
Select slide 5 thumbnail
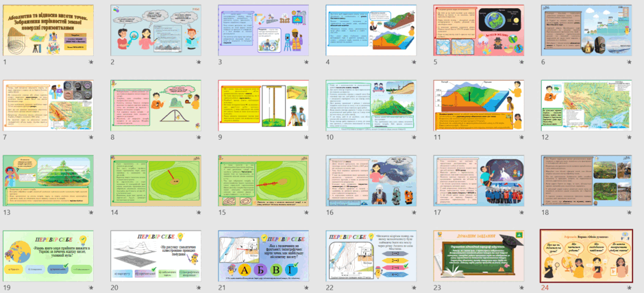[478, 30]
